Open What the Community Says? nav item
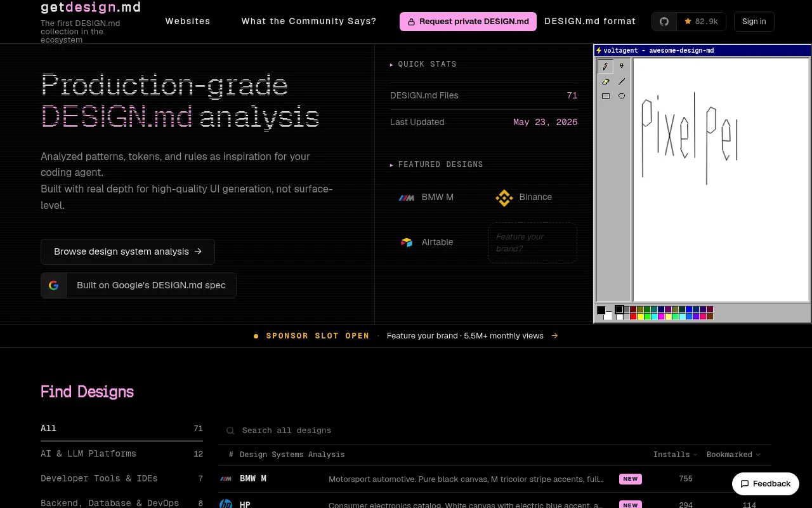Viewport: 812px width, 508px height. point(309,21)
